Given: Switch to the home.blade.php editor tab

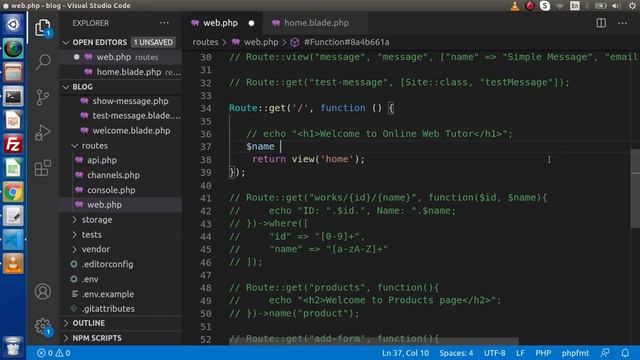Looking at the screenshot, I should point(315,23).
